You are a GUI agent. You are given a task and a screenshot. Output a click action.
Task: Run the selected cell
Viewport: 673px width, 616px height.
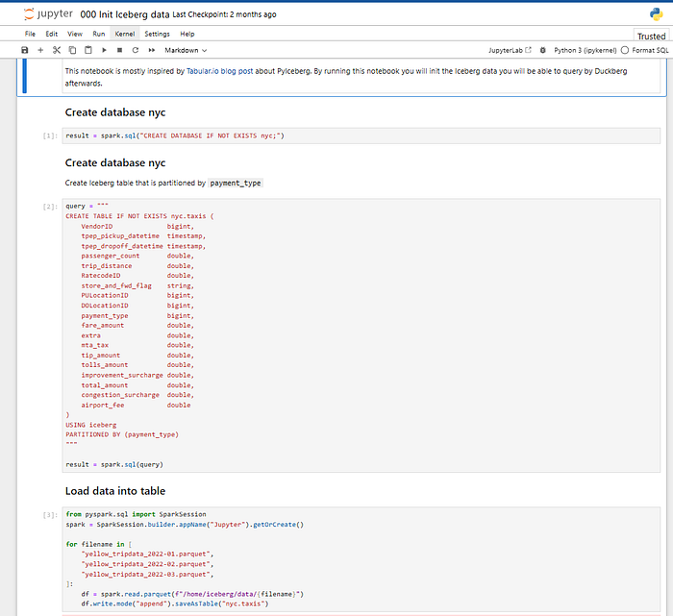point(104,50)
